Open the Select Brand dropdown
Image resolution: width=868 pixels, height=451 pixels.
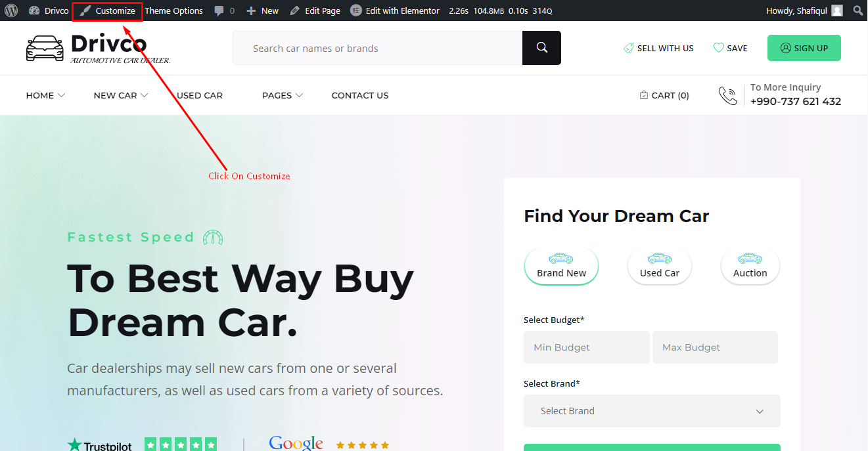click(652, 411)
